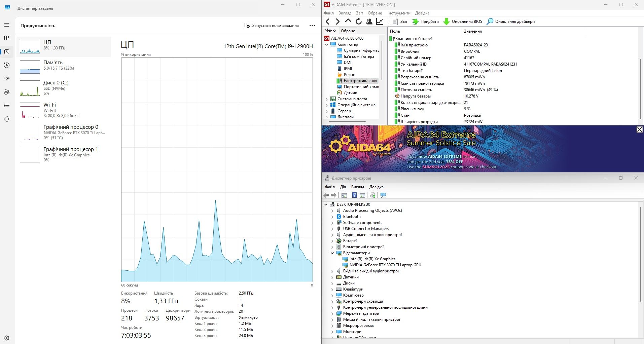Click action pane toggle icon in Device Manager

(362, 195)
